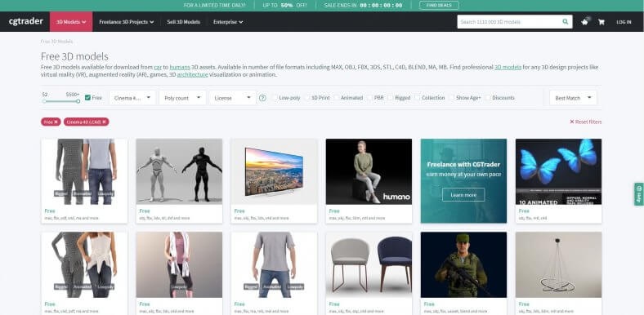Click the LOG IN link

pyautogui.click(x=624, y=22)
